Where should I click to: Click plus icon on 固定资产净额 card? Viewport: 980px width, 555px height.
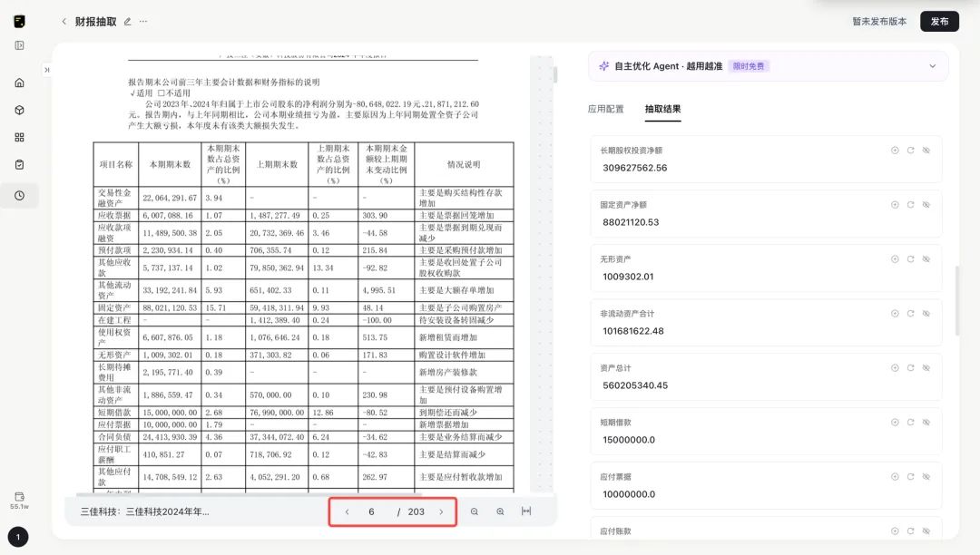(895, 205)
